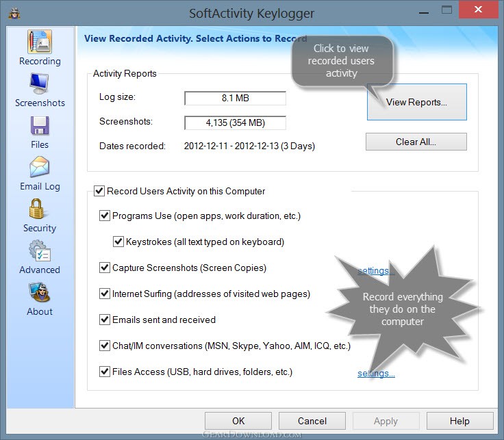Open Help from bottom buttons
This screenshot has height=440, width=504.
coord(460,421)
